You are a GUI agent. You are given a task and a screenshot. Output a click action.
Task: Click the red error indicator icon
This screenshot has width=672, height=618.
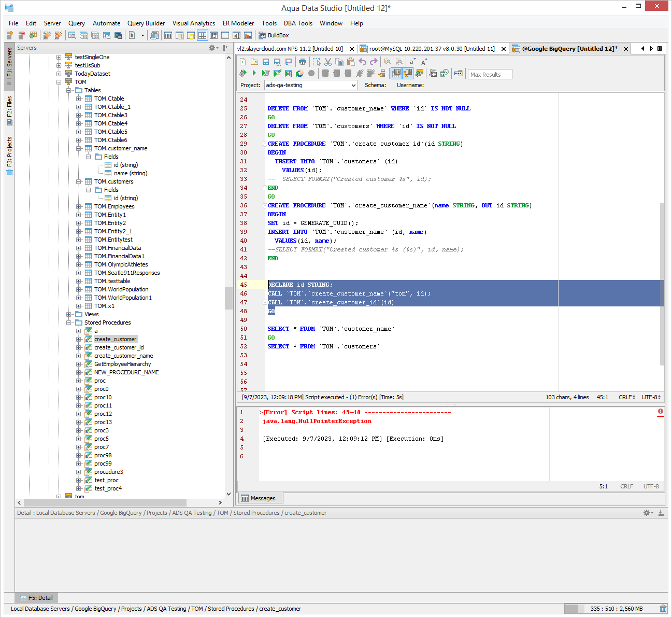tap(661, 412)
